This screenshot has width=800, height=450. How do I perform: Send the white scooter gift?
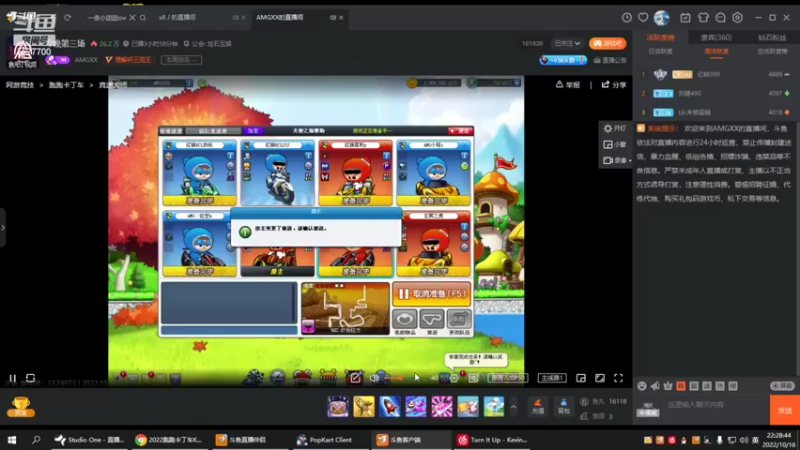(x=494, y=407)
